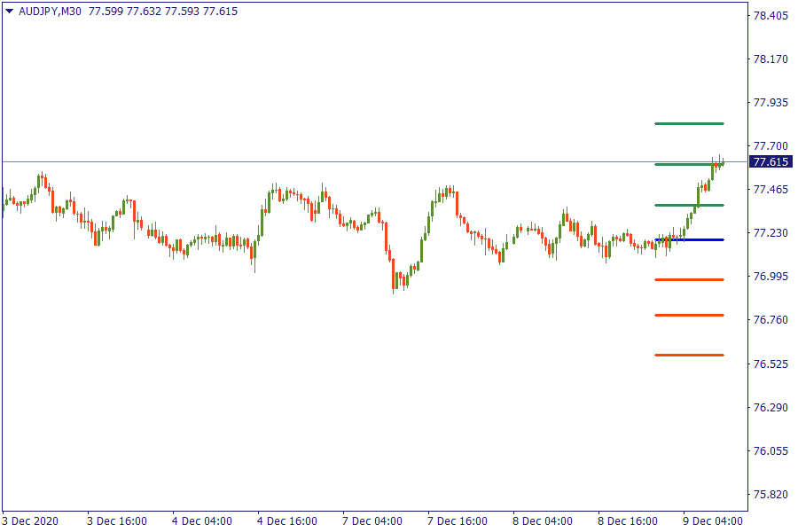Viewport: 798px width, 532px height.
Task: Select the topmost green resistance line
Action: coord(690,123)
